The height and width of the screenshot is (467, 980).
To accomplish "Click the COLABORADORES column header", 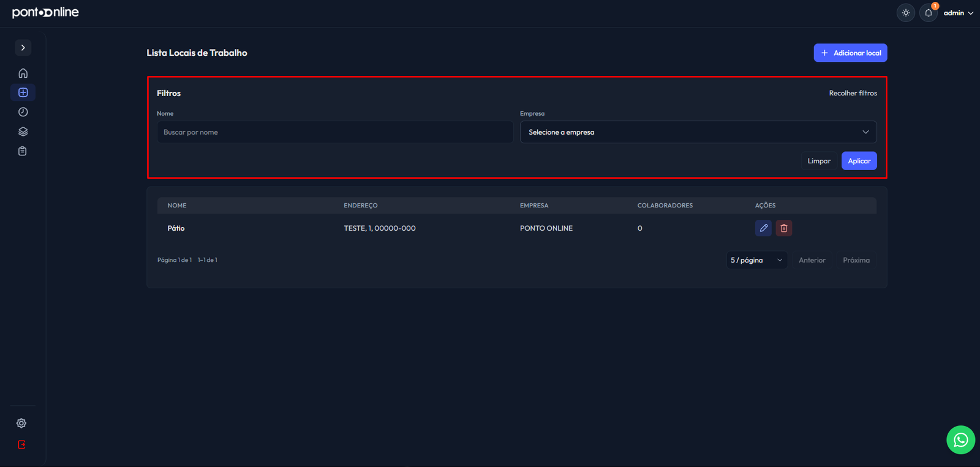I will (x=665, y=206).
